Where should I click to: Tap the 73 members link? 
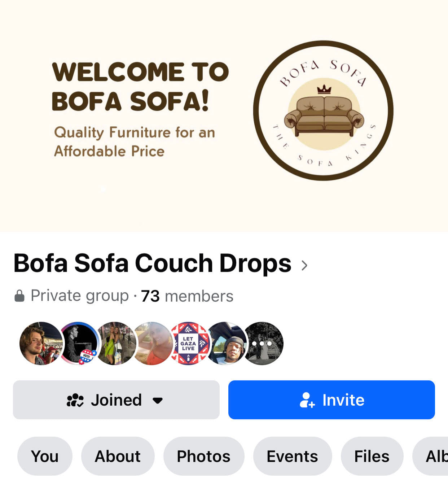[x=187, y=296]
